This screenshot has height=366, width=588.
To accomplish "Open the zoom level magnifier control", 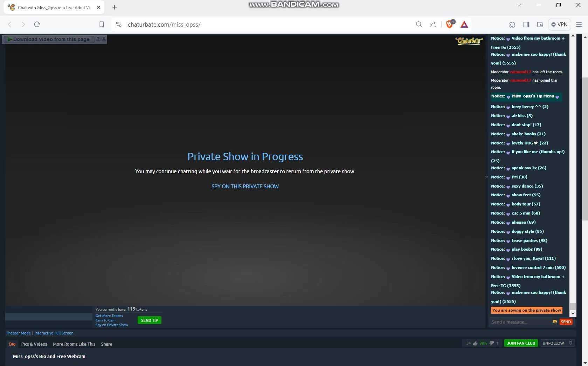I will point(419,25).
